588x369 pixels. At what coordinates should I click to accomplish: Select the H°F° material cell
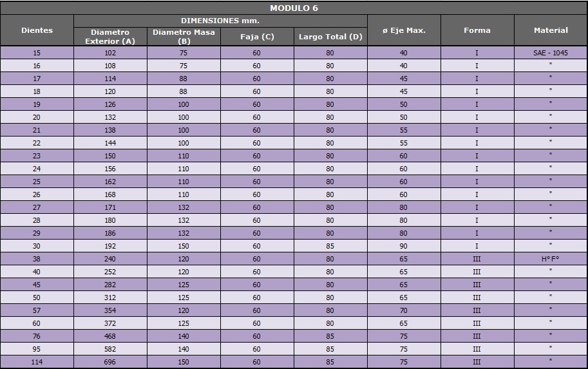(551, 259)
